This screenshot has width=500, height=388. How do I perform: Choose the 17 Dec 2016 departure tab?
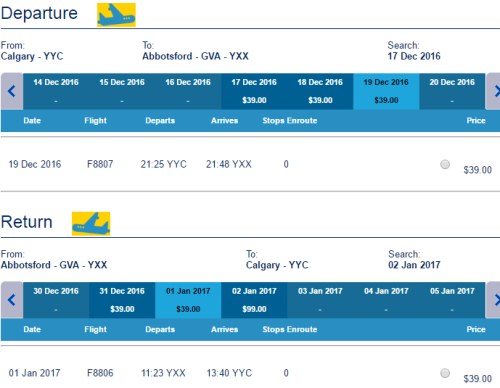[x=254, y=91]
